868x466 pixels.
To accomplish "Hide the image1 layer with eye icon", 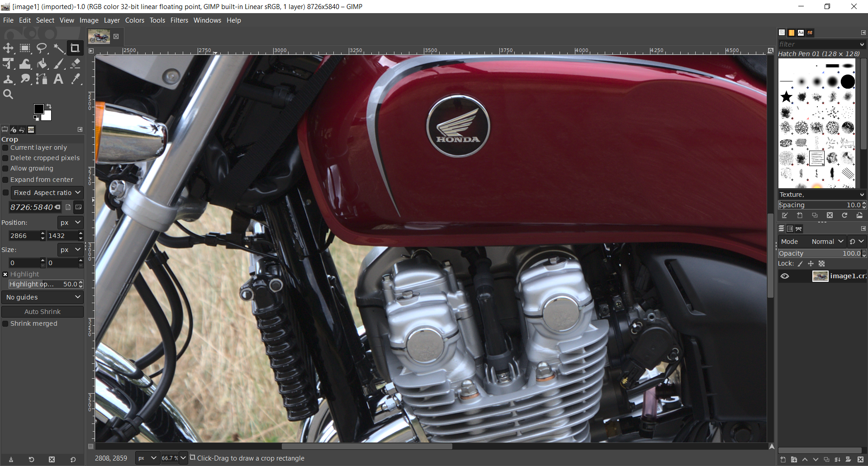I will pyautogui.click(x=785, y=276).
